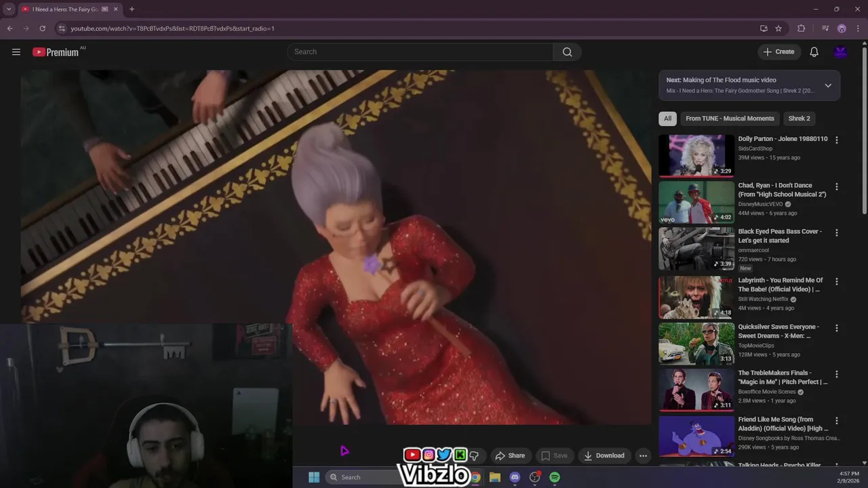Open options for Friend Like Me video

836,420
